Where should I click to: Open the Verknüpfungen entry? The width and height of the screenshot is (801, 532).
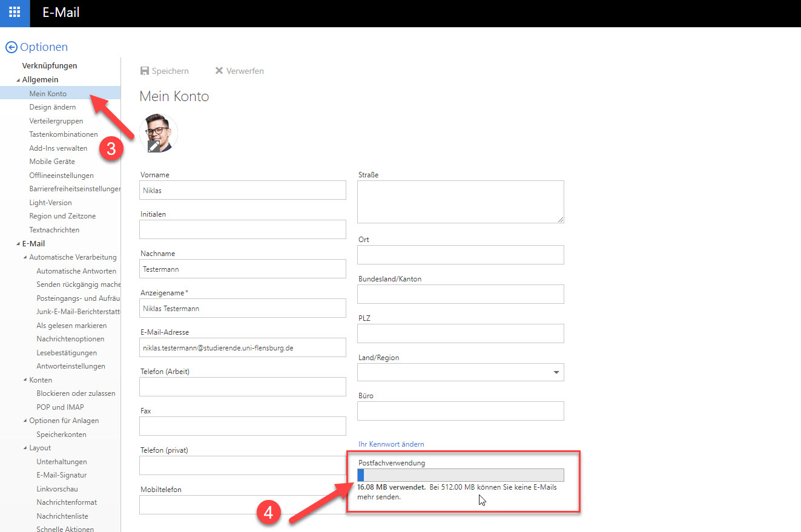click(x=50, y=66)
